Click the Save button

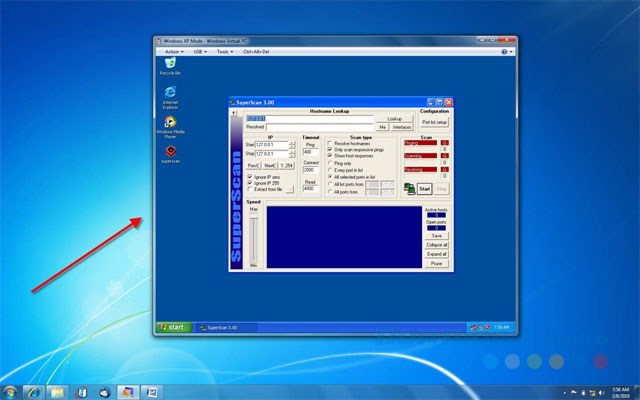pyautogui.click(x=437, y=236)
